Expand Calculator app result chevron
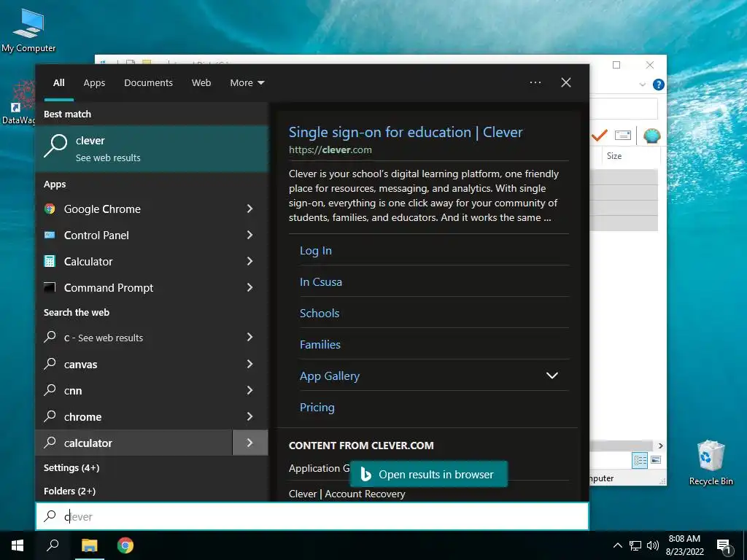The width and height of the screenshot is (747, 560). tap(249, 261)
